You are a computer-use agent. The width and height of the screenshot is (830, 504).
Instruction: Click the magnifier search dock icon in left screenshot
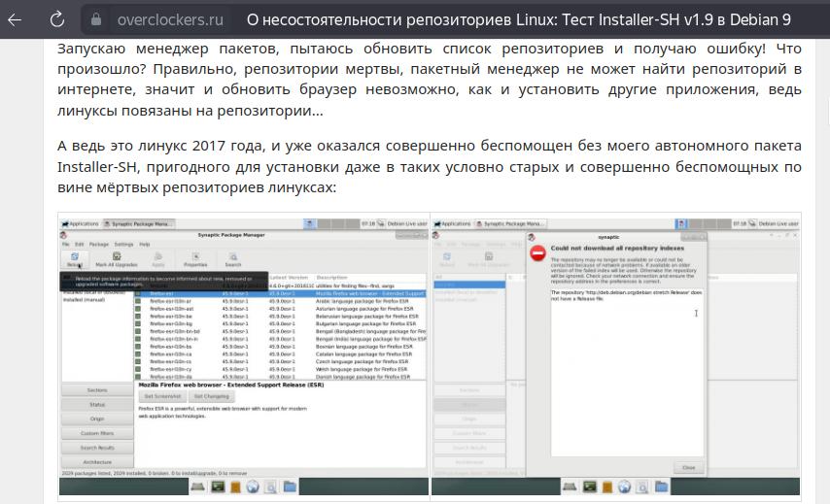[270, 487]
